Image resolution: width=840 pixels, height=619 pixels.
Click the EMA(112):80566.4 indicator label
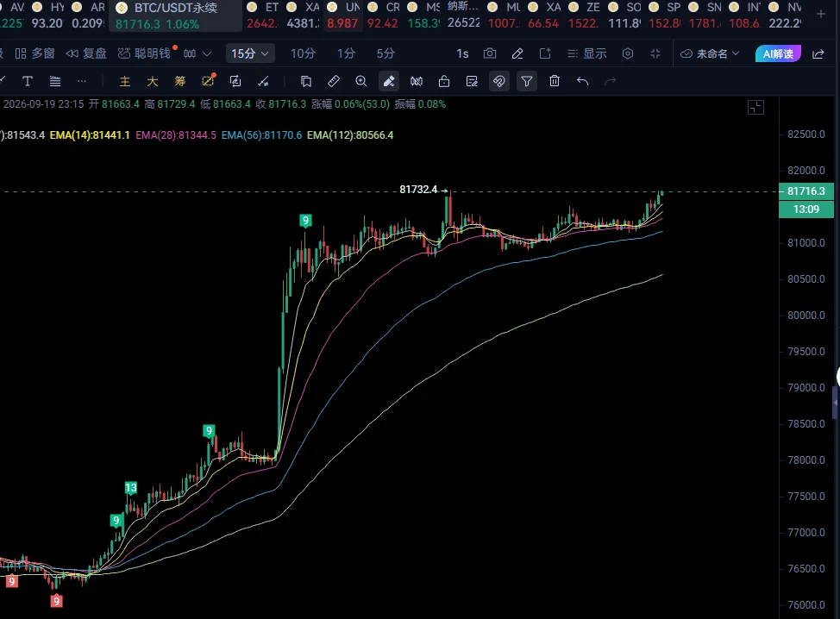point(350,135)
